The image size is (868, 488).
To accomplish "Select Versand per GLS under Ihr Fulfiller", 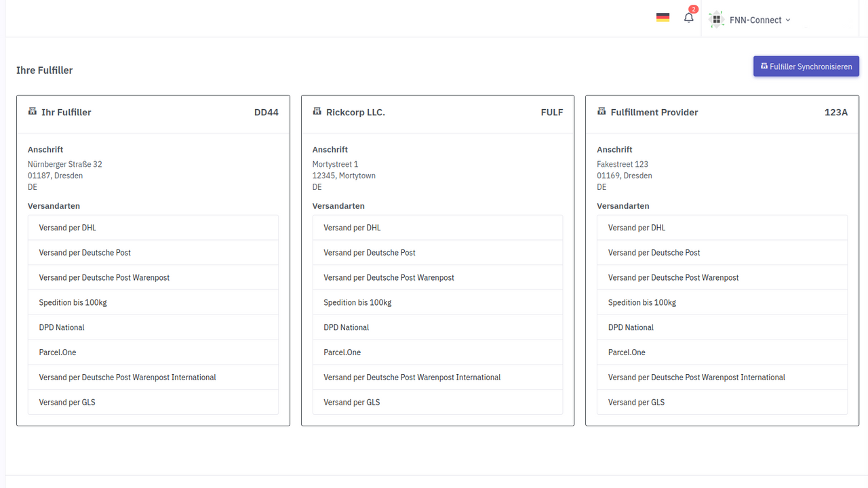I will pyautogui.click(x=66, y=402).
